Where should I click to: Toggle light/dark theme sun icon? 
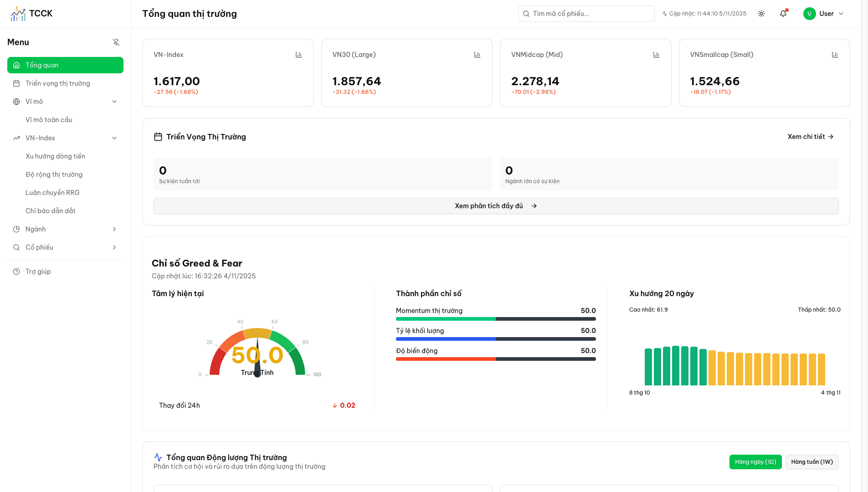point(761,14)
